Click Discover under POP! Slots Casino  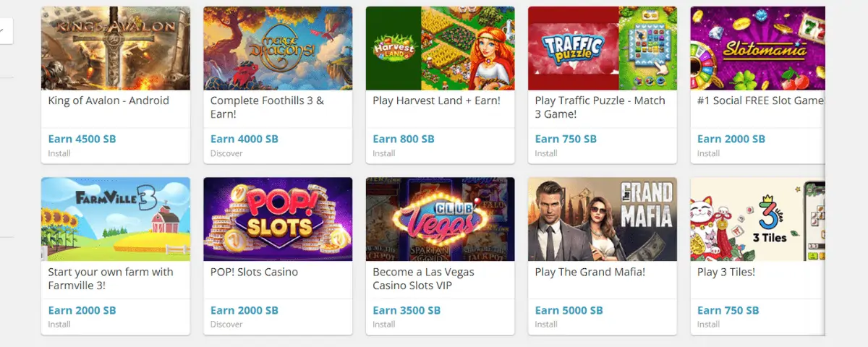(x=226, y=325)
